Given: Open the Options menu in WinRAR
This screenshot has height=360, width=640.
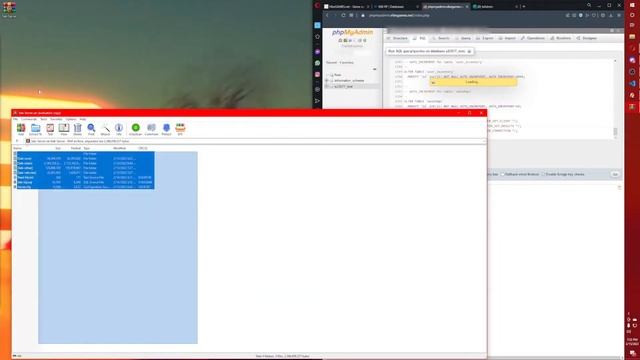Looking at the screenshot, I should [x=71, y=119].
